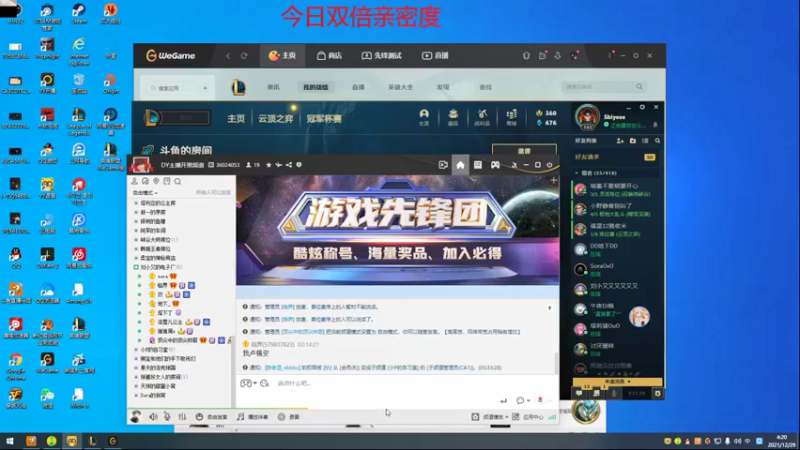Open the 冠军杯赛 tab in League client

[324, 118]
